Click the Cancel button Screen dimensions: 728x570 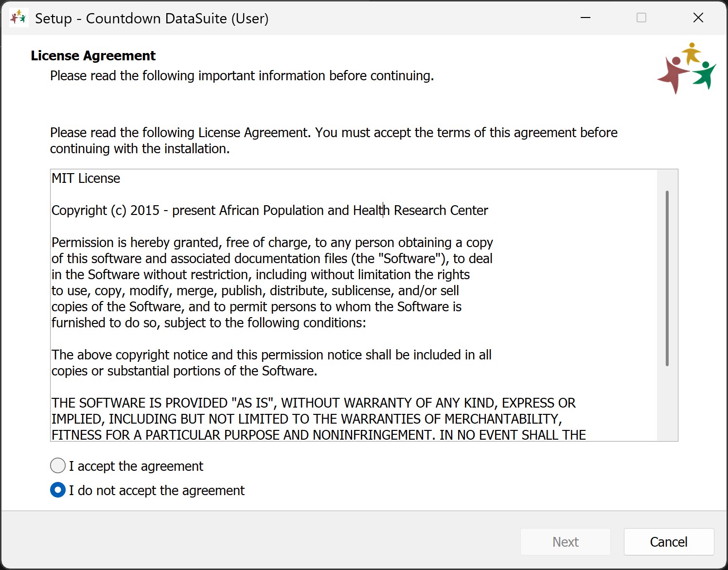click(669, 542)
